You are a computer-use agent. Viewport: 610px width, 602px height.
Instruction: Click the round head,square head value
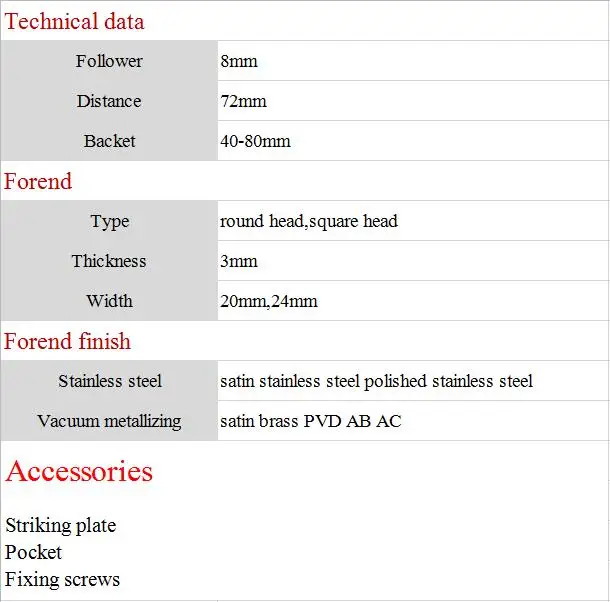point(309,221)
